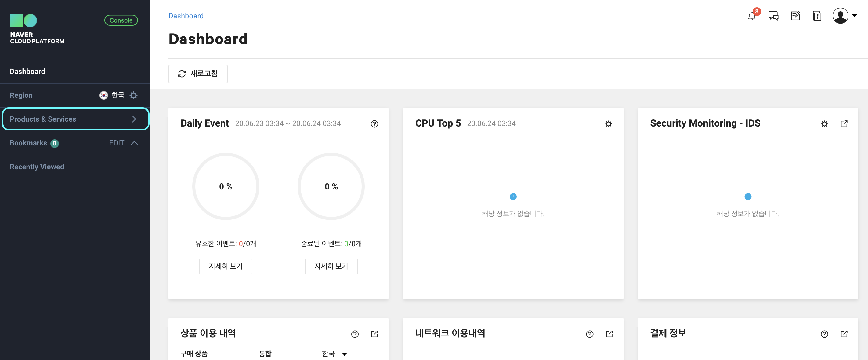The height and width of the screenshot is (360, 868).
Task: Click the notepad edit icon in header
Action: (795, 16)
